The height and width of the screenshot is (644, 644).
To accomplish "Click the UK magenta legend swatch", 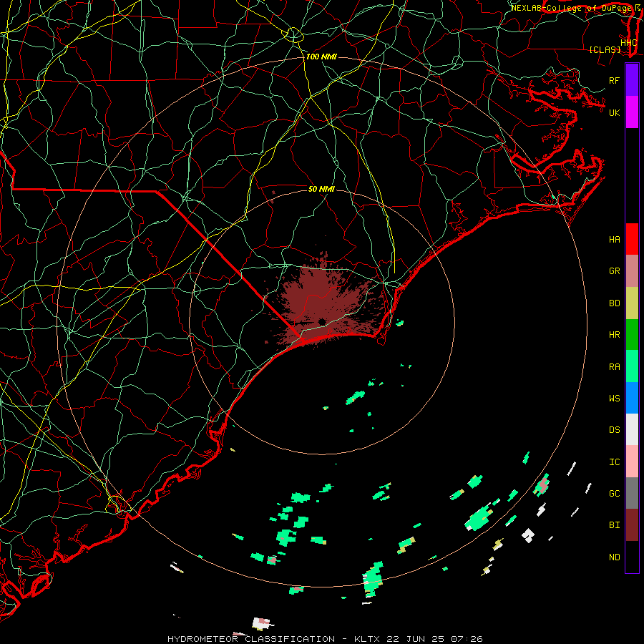I will pyautogui.click(x=632, y=112).
